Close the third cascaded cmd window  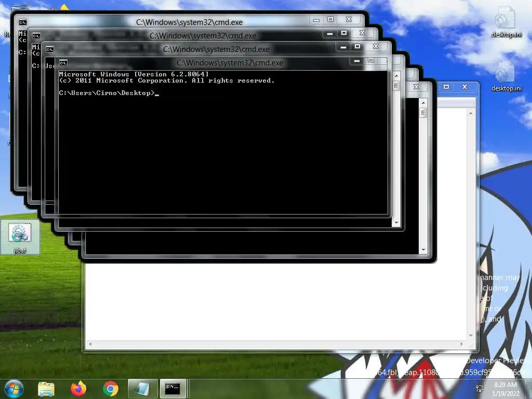point(376,46)
